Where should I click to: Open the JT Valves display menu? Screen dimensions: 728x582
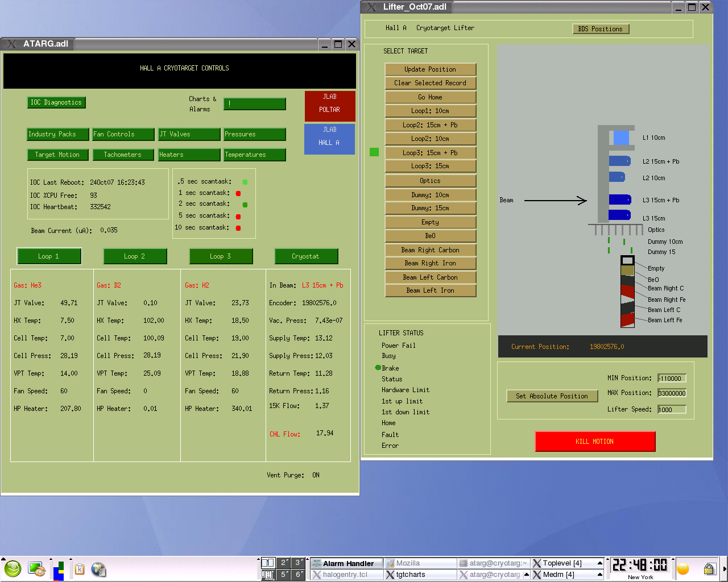coord(189,134)
